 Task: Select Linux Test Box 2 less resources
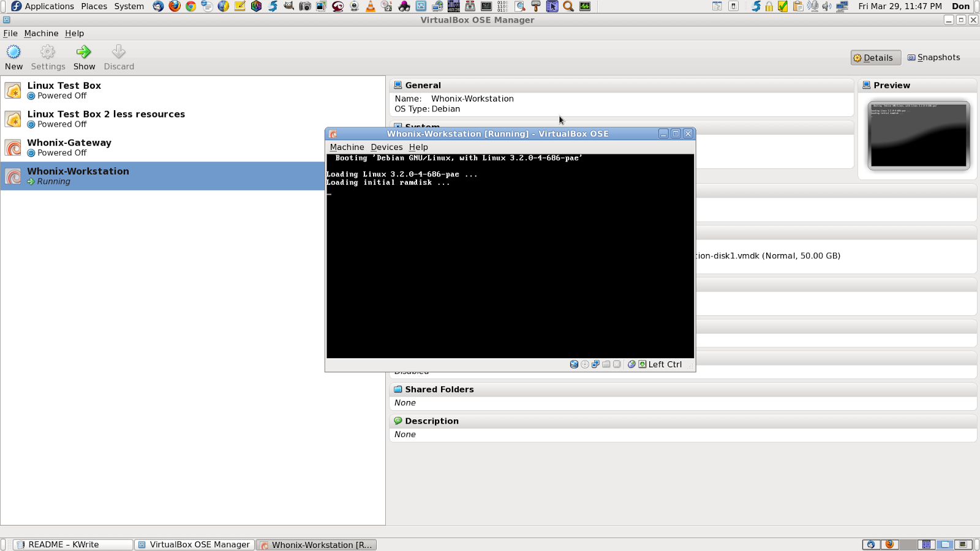coord(193,119)
